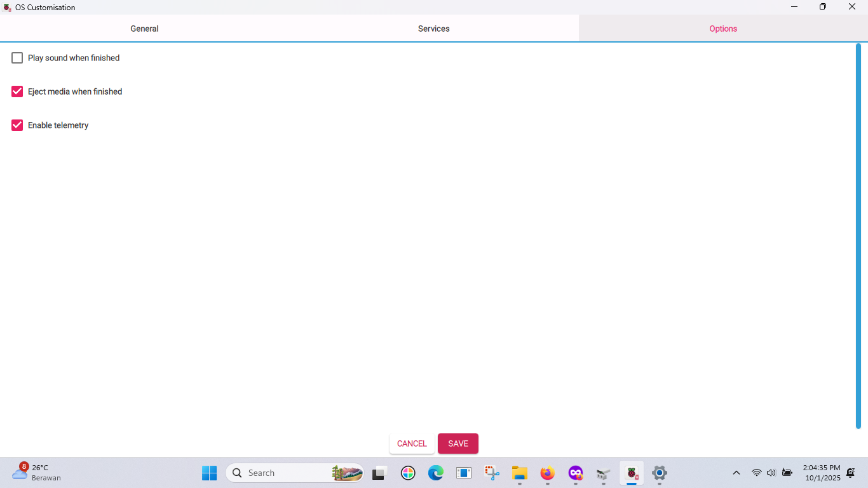Disable the Enable telemetry checkbox
Viewport: 868px width, 488px height.
click(17, 125)
